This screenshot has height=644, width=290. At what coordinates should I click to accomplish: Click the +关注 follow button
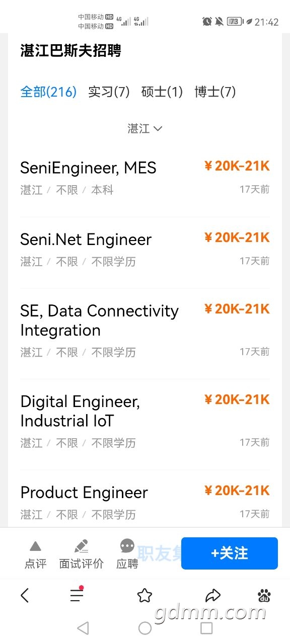pos(230,553)
